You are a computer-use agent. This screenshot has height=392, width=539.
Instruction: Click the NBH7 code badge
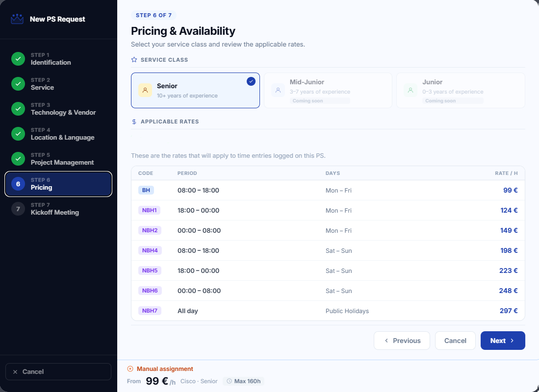click(150, 311)
